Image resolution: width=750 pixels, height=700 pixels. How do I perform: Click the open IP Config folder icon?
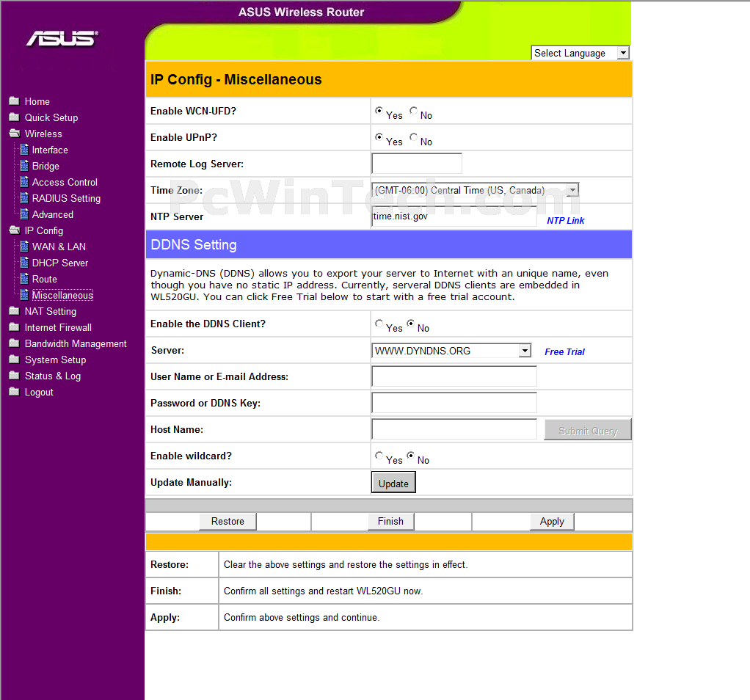pos(15,230)
